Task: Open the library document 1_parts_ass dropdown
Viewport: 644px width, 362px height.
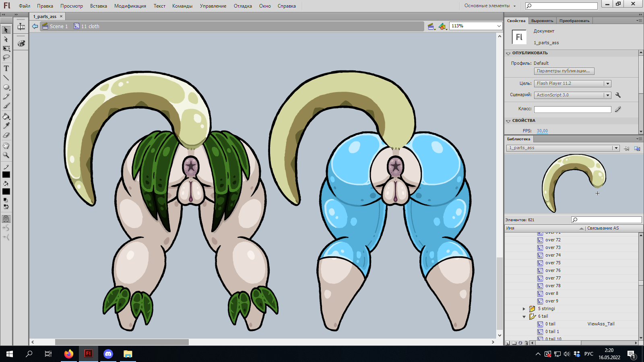Action: point(616,148)
